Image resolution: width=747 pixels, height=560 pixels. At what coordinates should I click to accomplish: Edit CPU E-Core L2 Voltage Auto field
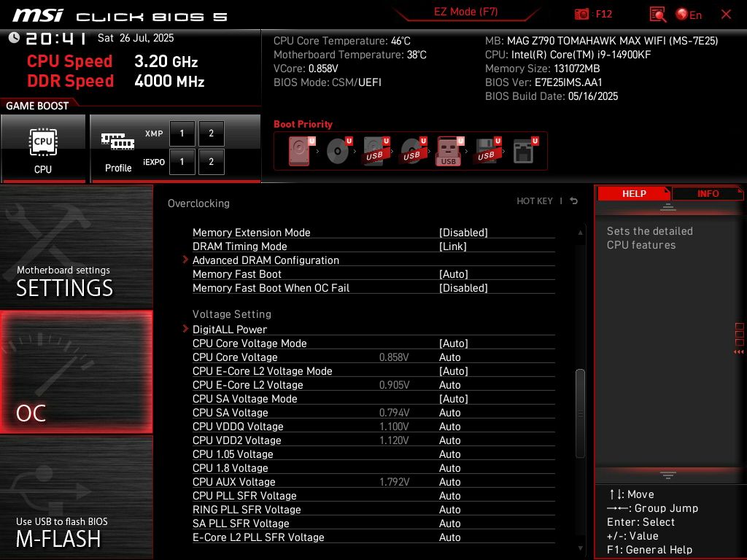pyautogui.click(x=449, y=385)
